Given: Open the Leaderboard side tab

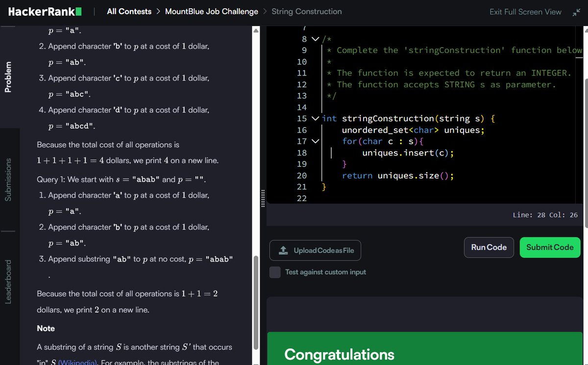Looking at the screenshot, I should [8, 282].
